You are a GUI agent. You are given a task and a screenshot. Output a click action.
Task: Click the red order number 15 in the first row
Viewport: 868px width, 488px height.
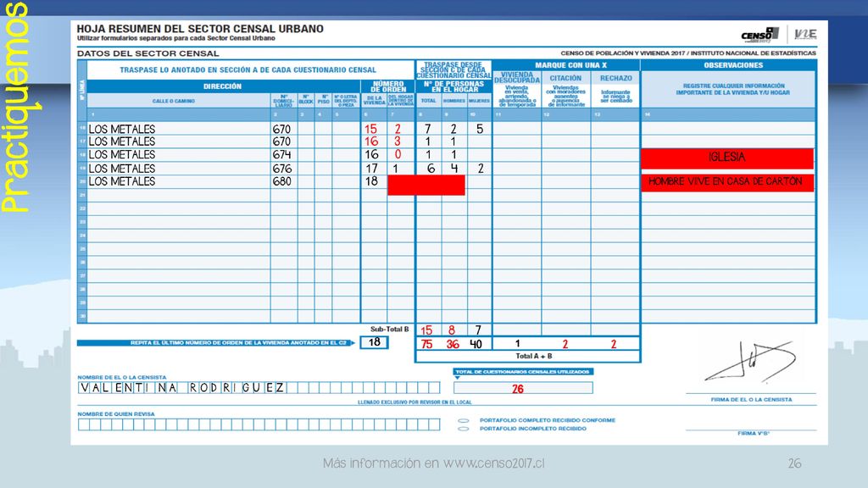click(x=370, y=129)
